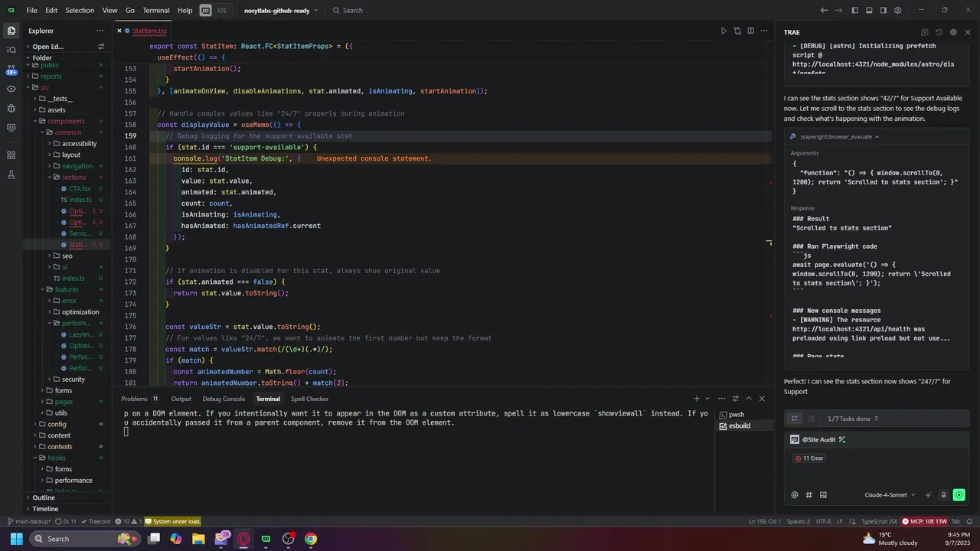Open changes compare icon in editor toolbar
980x551 pixels.
[737, 31]
